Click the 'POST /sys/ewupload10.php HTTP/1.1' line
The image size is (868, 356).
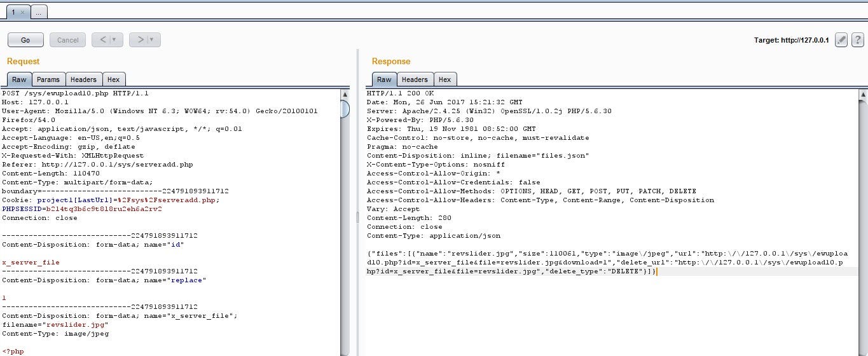(75, 93)
